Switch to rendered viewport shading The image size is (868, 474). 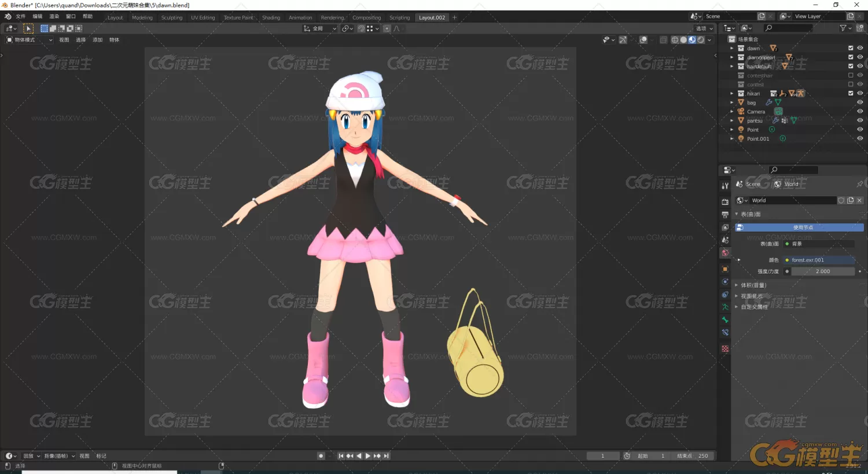click(701, 40)
